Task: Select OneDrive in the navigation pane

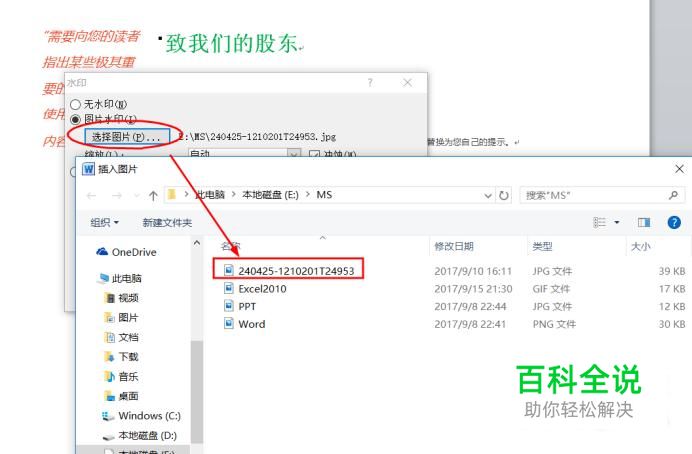Action: coord(126,252)
